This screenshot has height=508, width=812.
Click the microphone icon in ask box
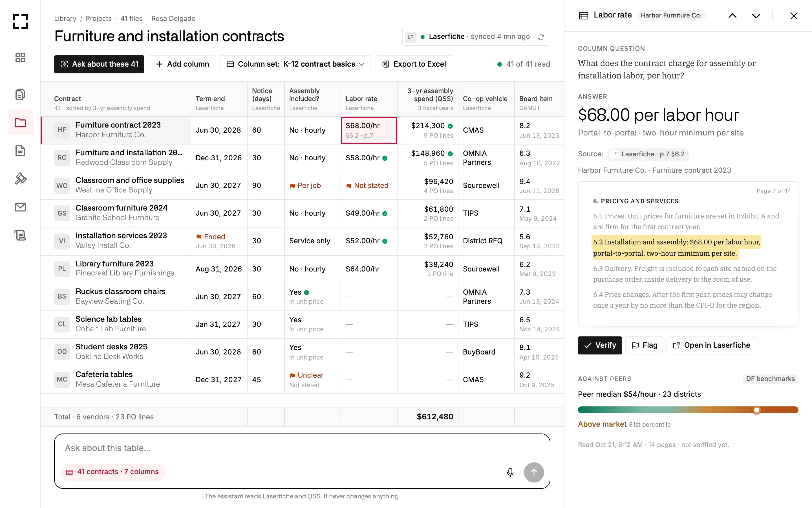[x=510, y=472]
